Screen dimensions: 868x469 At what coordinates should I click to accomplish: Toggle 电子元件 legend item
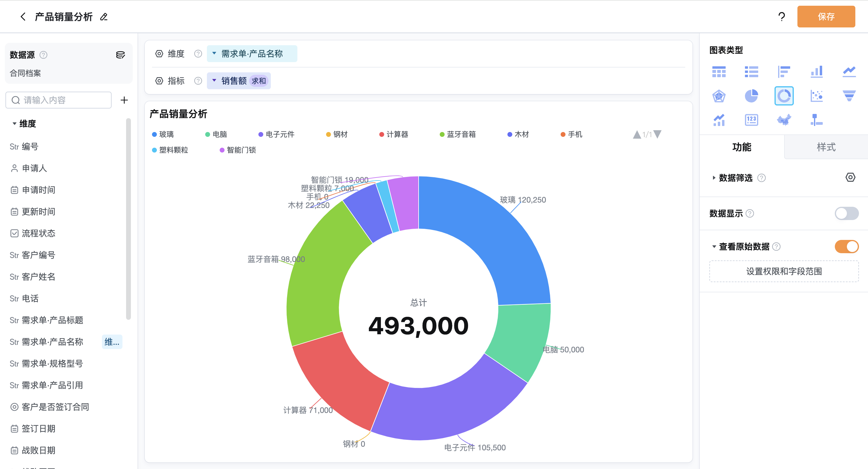[276, 134]
